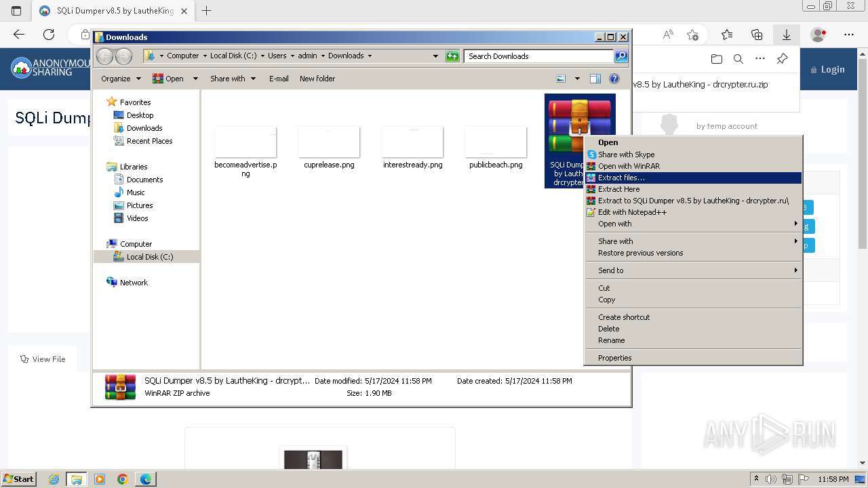Click Local Disk (C:) breadcrumb

233,56
